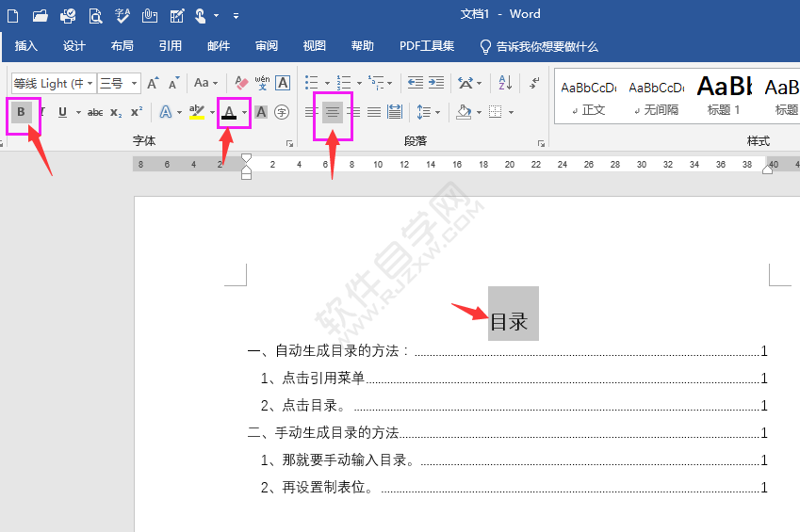This screenshot has width=800, height=532.
Task: Sort the selected text A to Z
Action: (x=505, y=83)
